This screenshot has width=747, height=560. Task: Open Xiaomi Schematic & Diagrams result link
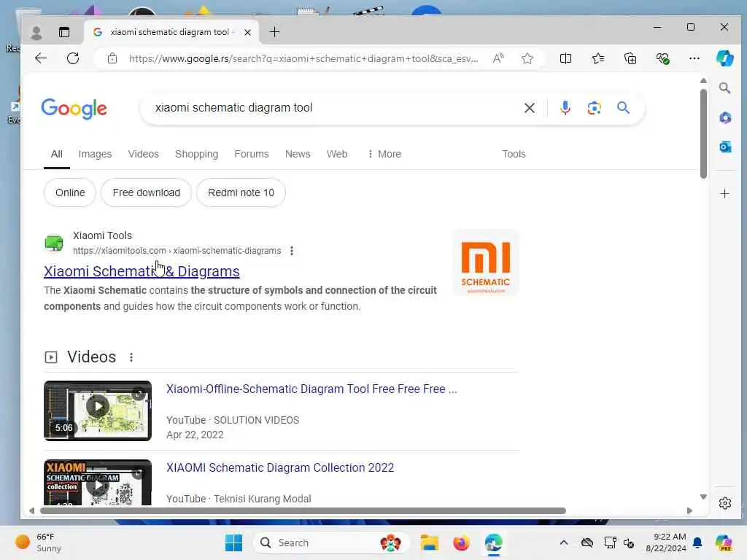[142, 271]
